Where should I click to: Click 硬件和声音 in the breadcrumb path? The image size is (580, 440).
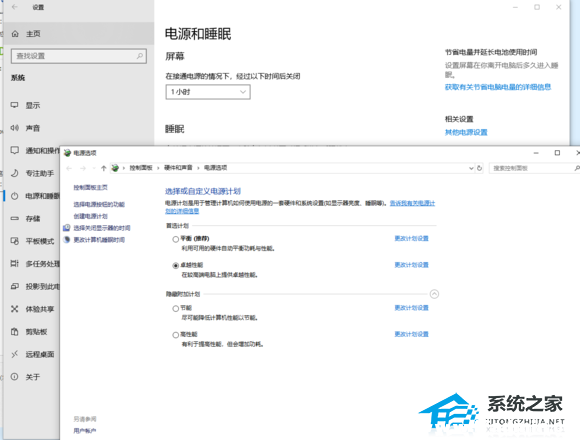pyautogui.click(x=178, y=168)
